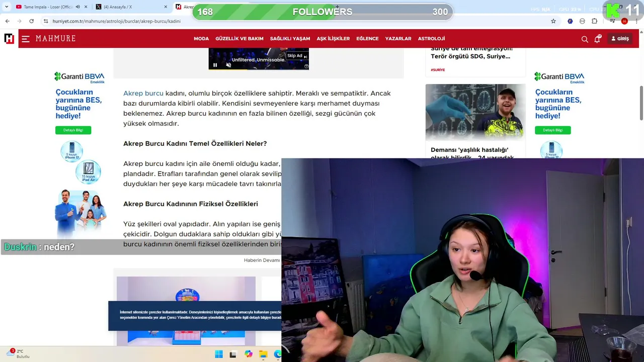The width and height of the screenshot is (644, 362).
Task: Click the browser back arrow
Action: (7, 21)
